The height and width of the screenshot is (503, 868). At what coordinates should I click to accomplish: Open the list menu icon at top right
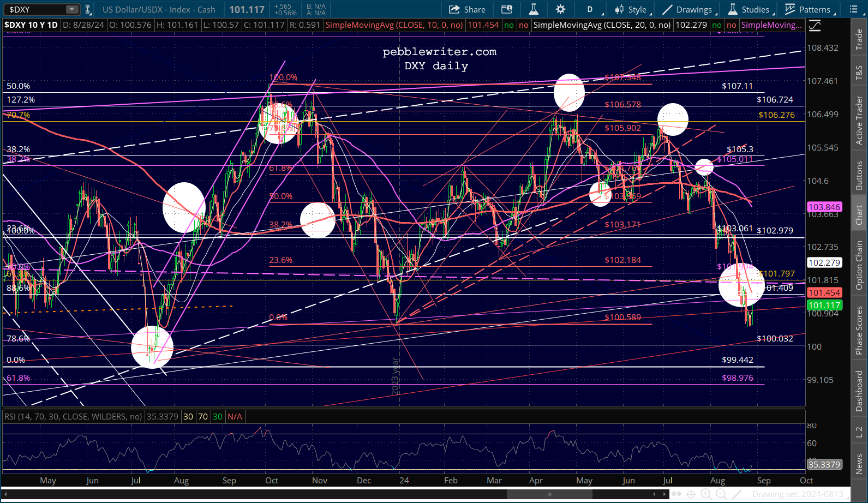pos(854,9)
